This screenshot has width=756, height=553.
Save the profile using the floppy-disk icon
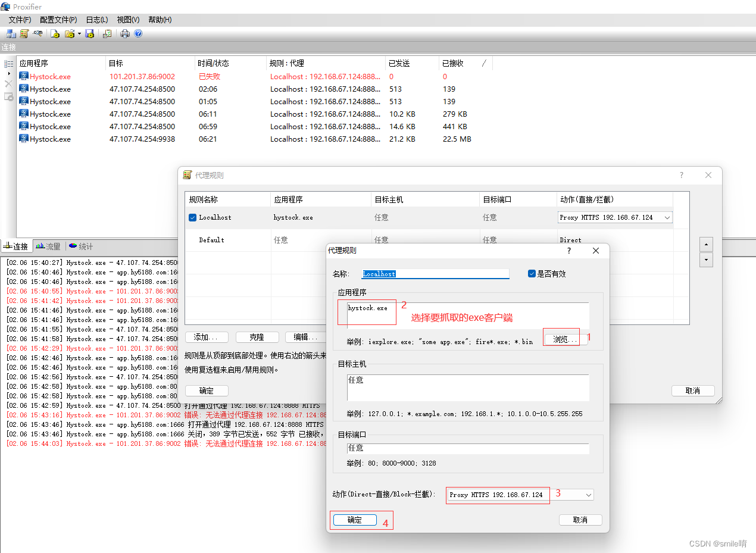point(90,34)
